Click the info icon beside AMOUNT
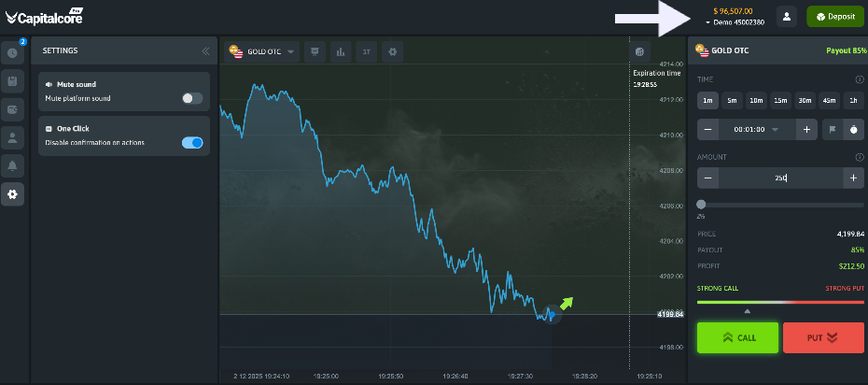Image resolution: width=868 pixels, height=385 pixels. pos(860,157)
